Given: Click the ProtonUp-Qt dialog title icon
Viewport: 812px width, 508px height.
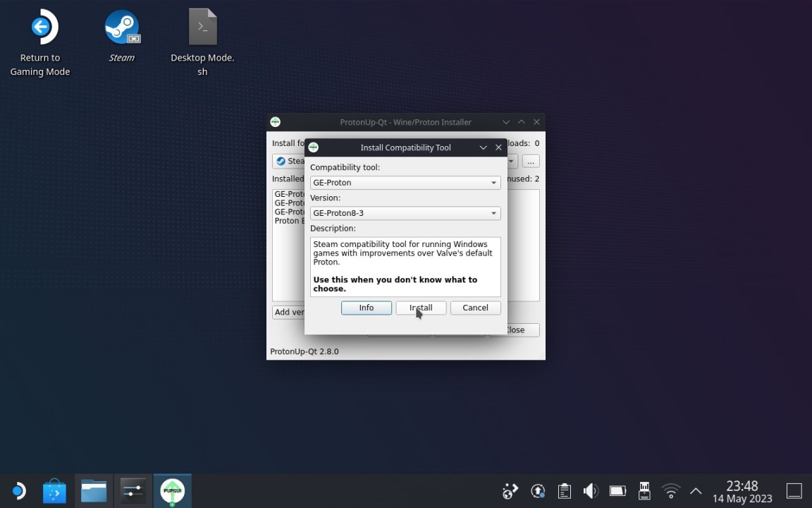Looking at the screenshot, I should tap(313, 147).
